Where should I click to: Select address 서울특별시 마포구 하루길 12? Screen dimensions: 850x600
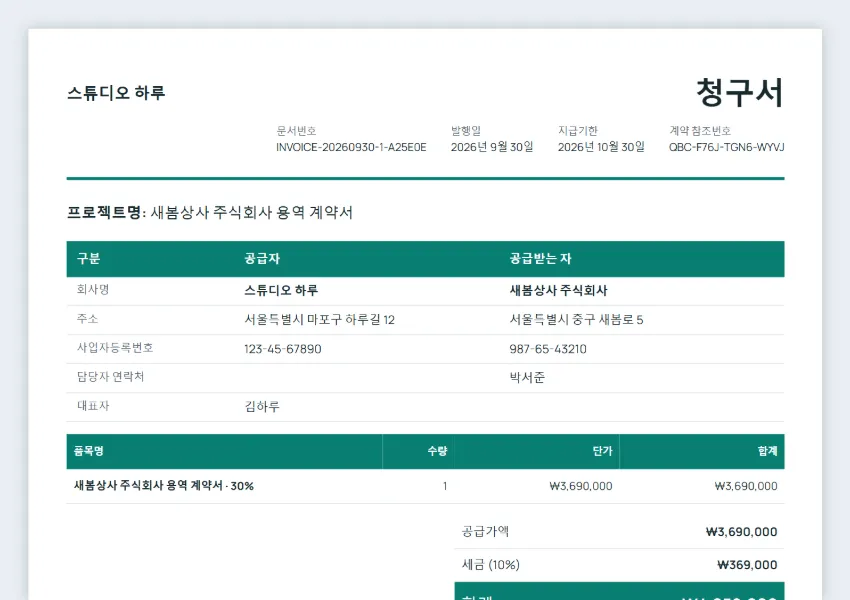coord(319,320)
